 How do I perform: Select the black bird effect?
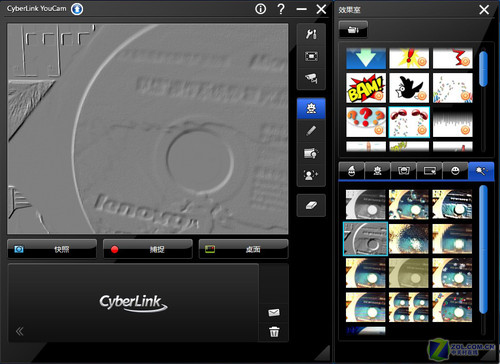[409, 88]
